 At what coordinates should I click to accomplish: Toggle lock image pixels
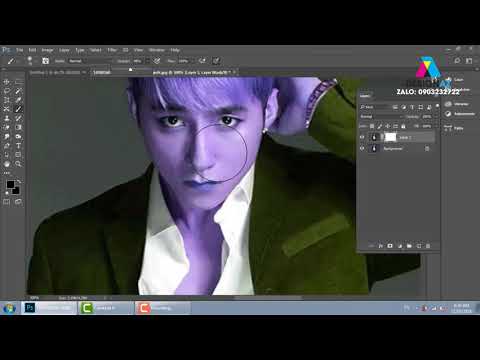click(380, 126)
